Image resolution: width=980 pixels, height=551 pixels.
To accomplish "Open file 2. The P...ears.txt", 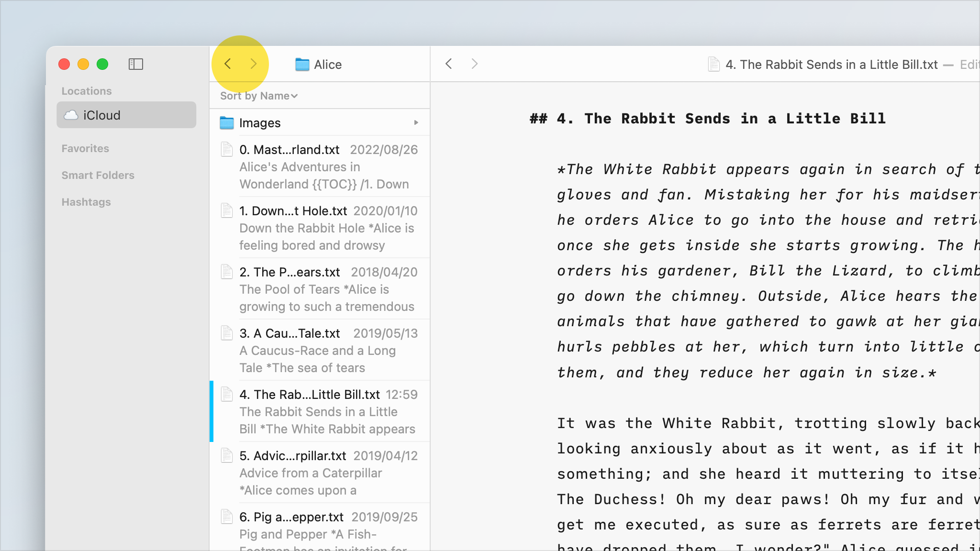I will (320, 289).
